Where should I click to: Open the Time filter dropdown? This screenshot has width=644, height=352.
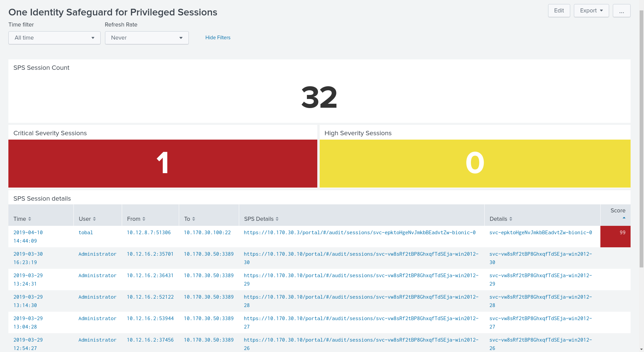point(54,38)
